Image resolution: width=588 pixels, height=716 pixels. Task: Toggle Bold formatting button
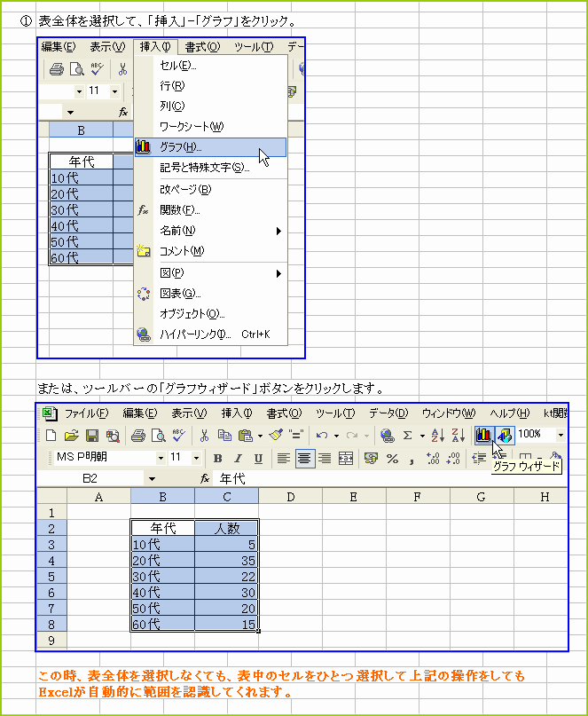[x=218, y=458]
